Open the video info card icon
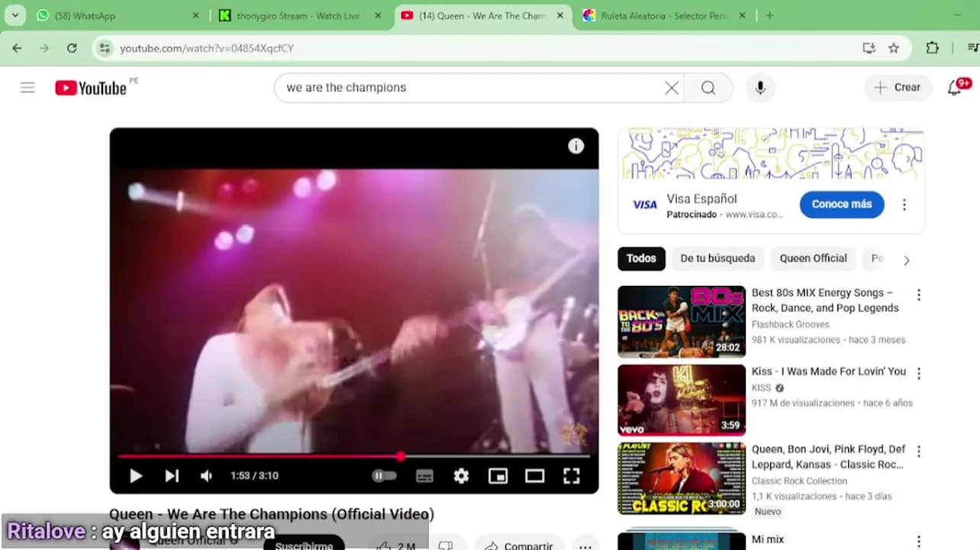980x550 pixels. click(576, 146)
